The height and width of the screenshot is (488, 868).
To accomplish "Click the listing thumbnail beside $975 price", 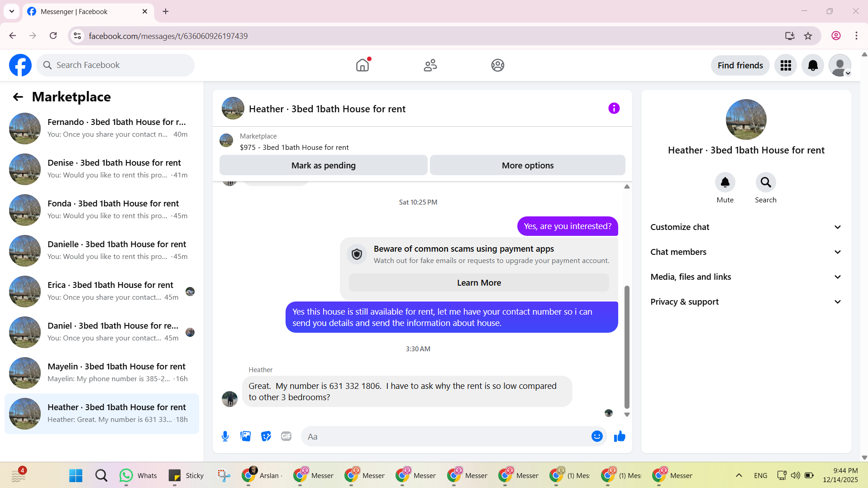I will pos(226,140).
